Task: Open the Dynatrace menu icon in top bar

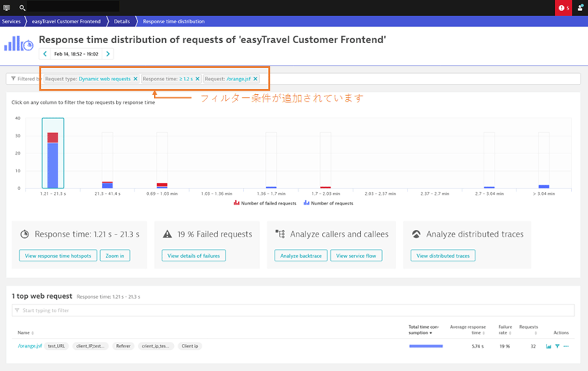Action: click(7, 7)
